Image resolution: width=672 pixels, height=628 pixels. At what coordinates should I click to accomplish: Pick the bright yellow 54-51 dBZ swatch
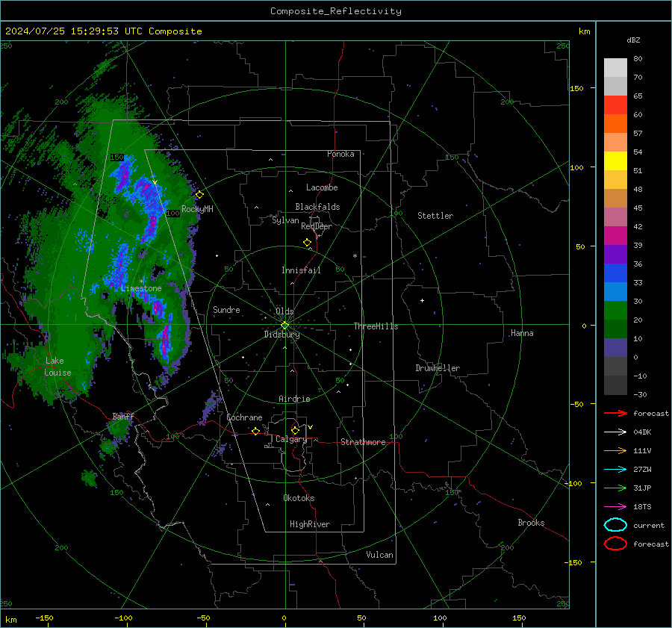pos(615,161)
